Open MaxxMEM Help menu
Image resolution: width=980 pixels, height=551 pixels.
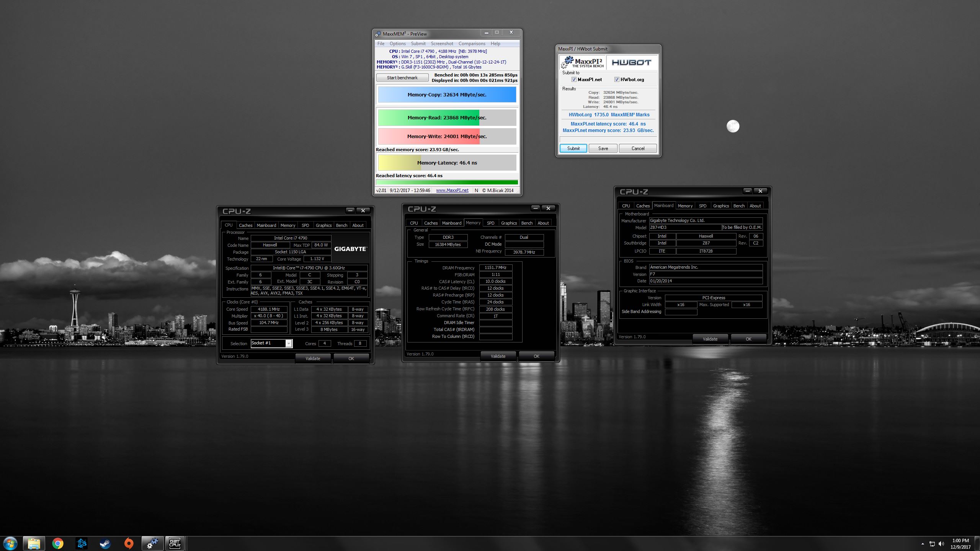495,44
